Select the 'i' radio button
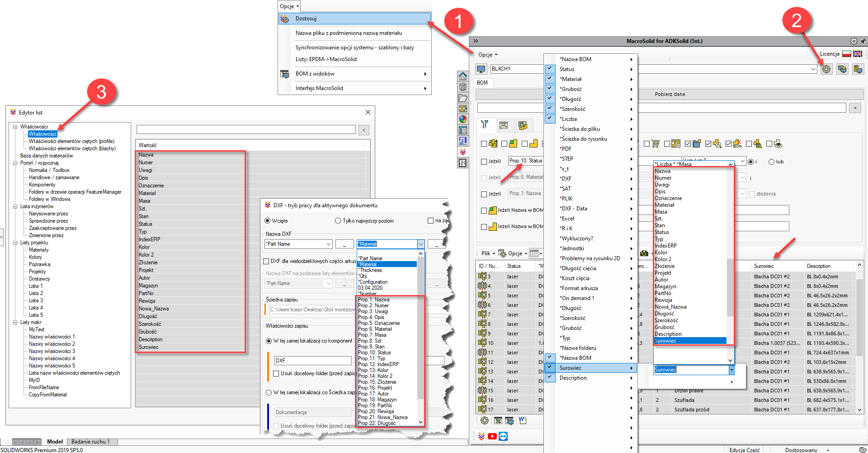Screen dimensions: 868x453 pyautogui.click(x=751, y=162)
